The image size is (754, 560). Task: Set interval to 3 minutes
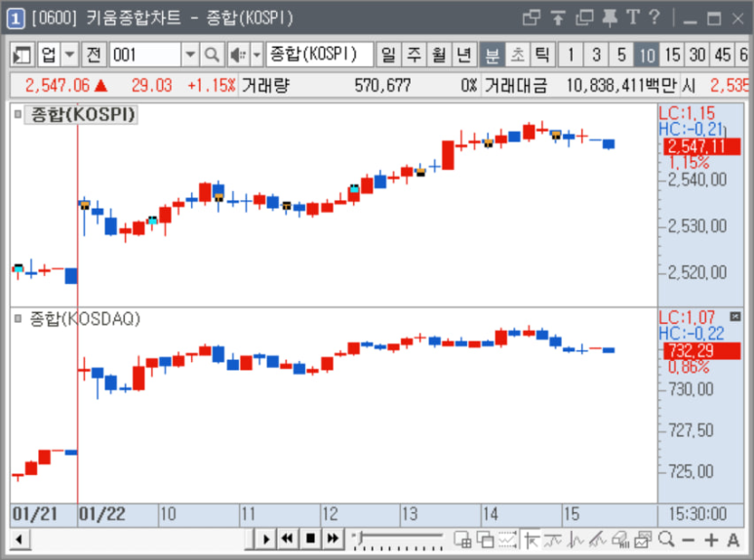coord(596,55)
